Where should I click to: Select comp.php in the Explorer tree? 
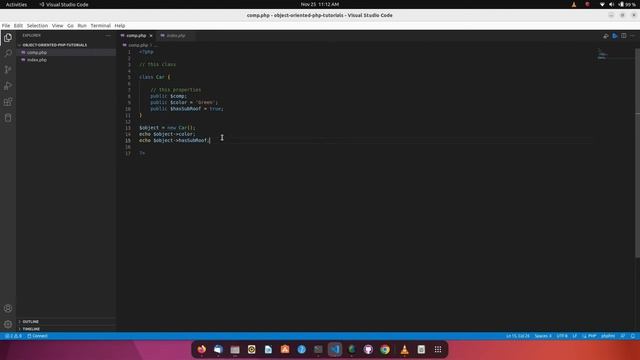[x=66, y=52]
